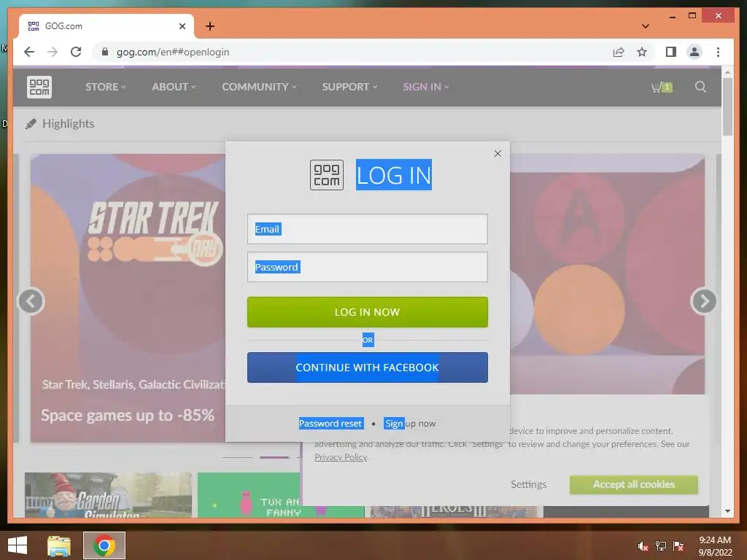Click the taskbar clock 9:24 AM
This screenshot has width=747, height=560.
[x=715, y=540]
